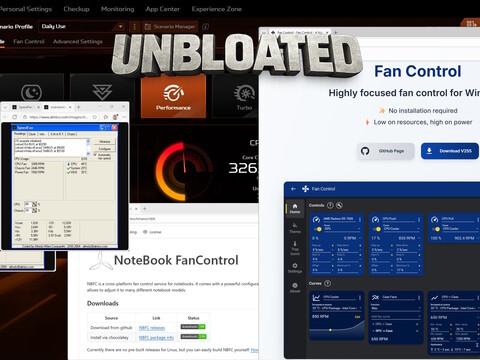Screen dimensions: 480x360
Task: Click favorites star in SpeedFan browser address bar
Action: tap(95, 117)
